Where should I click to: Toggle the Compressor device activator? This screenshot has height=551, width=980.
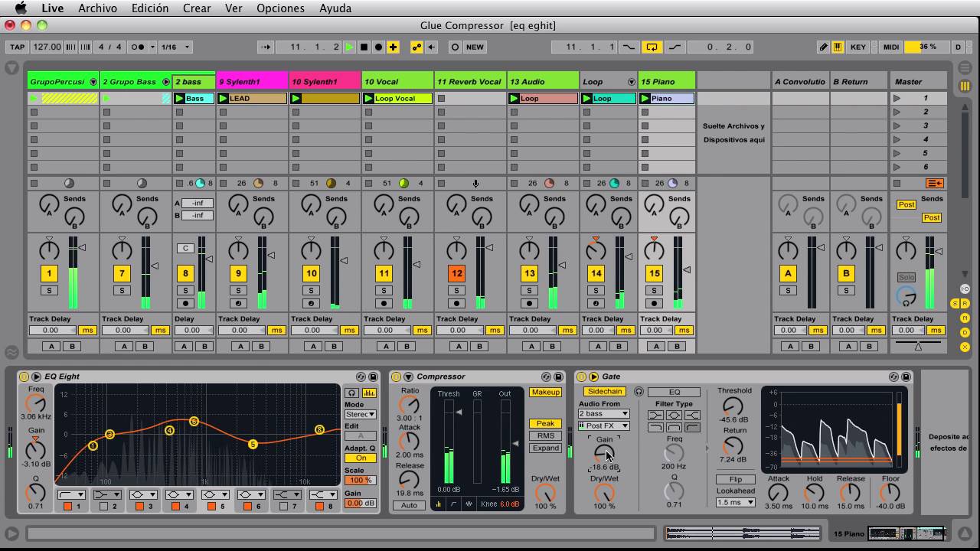click(396, 377)
